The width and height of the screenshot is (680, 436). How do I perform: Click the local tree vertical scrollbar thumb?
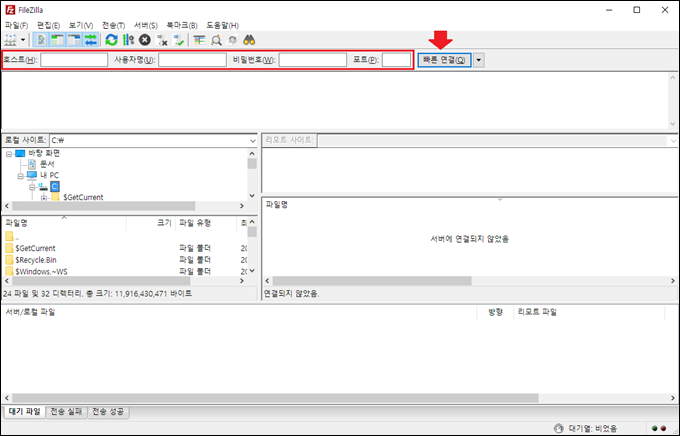pyautogui.click(x=252, y=164)
